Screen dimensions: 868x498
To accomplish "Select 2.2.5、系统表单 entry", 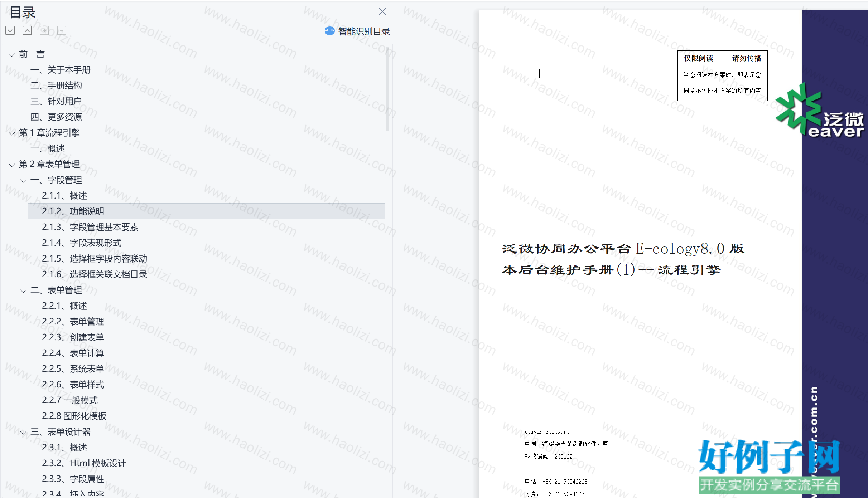I will pyautogui.click(x=73, y=369).
